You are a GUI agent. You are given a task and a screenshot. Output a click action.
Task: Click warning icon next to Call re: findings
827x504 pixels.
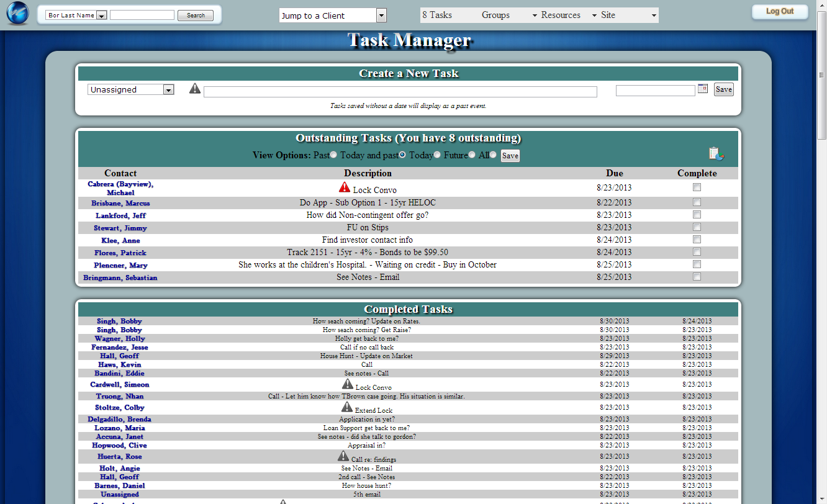343,456
